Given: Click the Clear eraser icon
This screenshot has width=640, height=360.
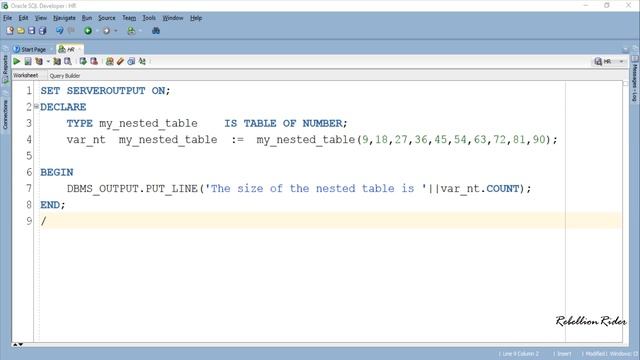Looking at the screenshot, I should pyautogui.click(x=120, y=62).
